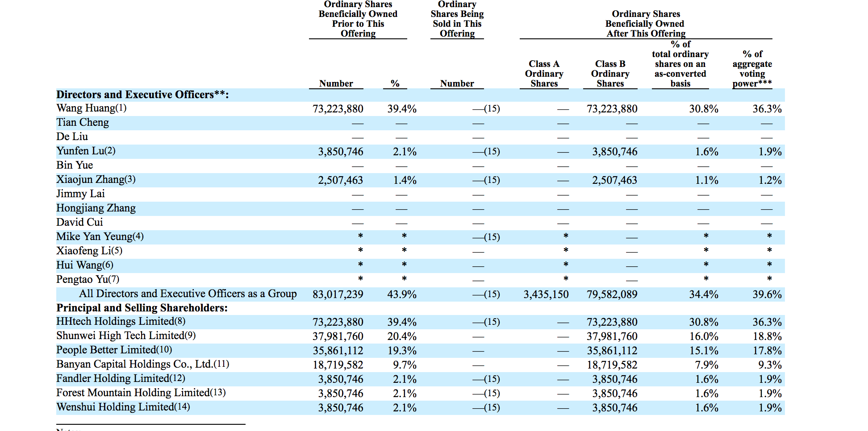Select Xiaojun Zhang's 1.1% as-converted value
This screenshot has width=868, height=431.
(x=706, y=180)
